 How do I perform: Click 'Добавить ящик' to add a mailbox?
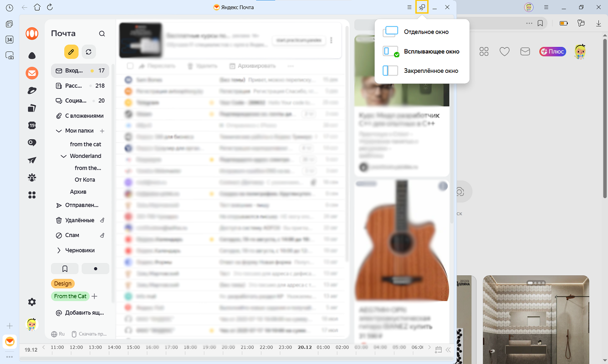coord(84,313)
